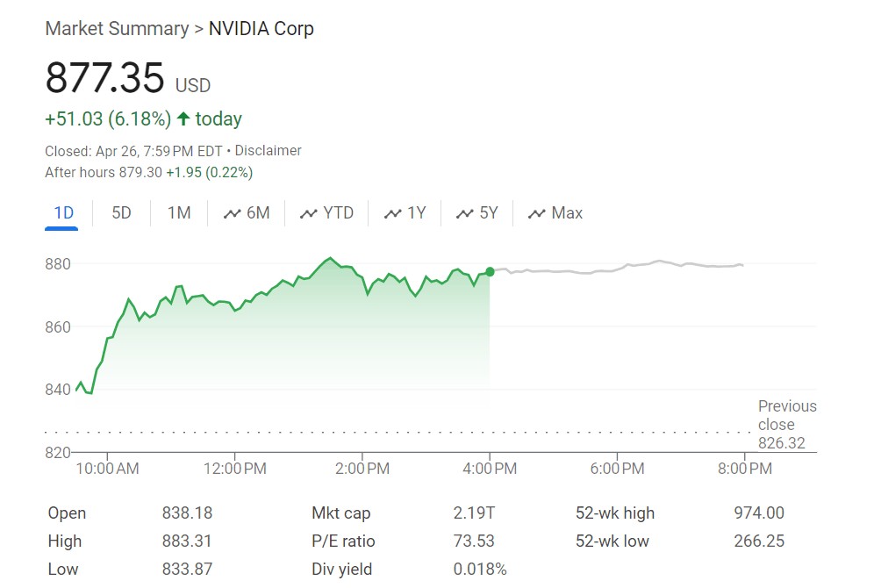Click the YTD trend line icon
Screen dimensions: 881x588
(x=308, y=214)
